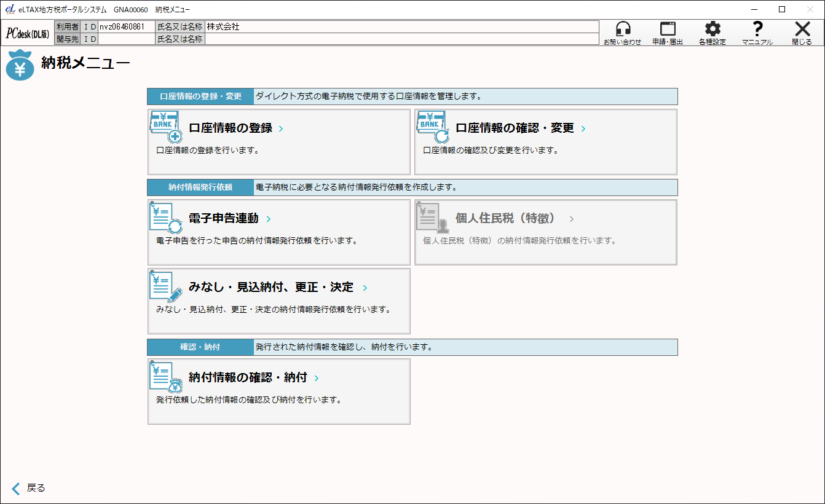Screen dimensions: 825x504
Task: Click chevron next to 口座情報の確認・変更
Action: click(x=583, y=129)
